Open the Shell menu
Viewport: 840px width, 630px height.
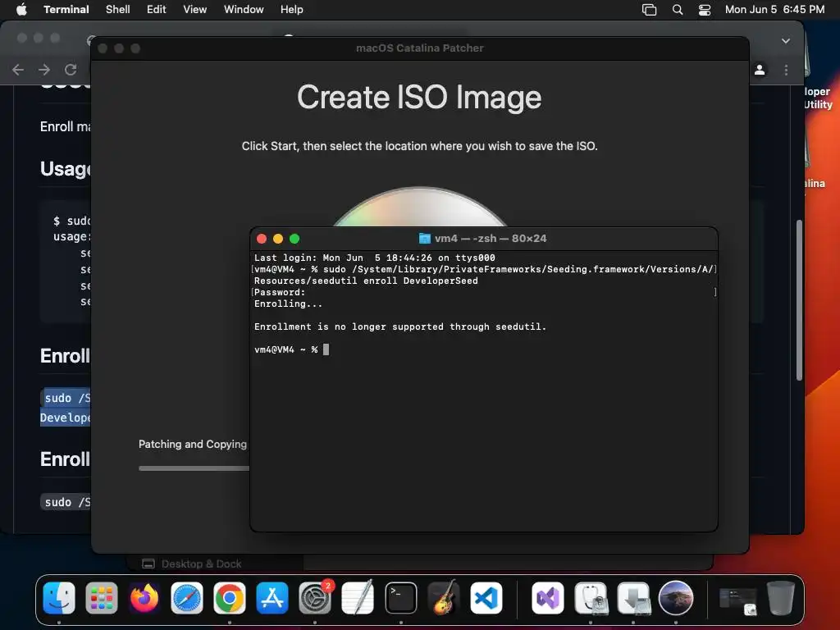[118, 9]
